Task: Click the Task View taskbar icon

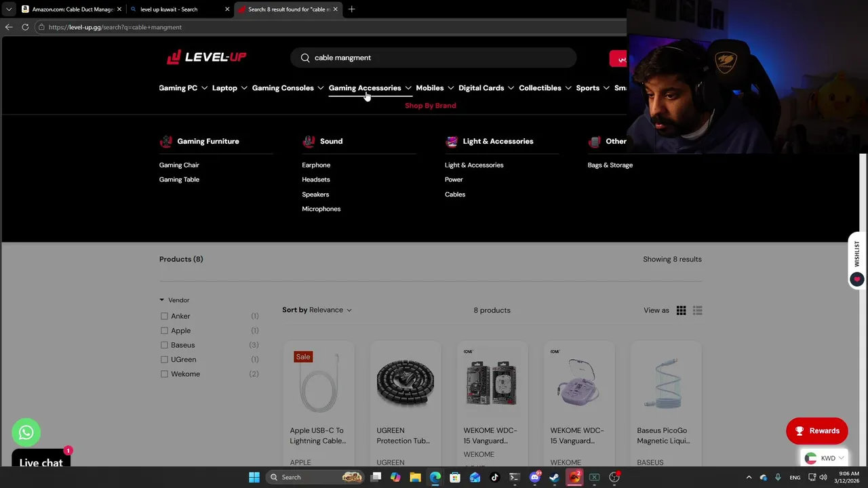Action: coord(376,477)
